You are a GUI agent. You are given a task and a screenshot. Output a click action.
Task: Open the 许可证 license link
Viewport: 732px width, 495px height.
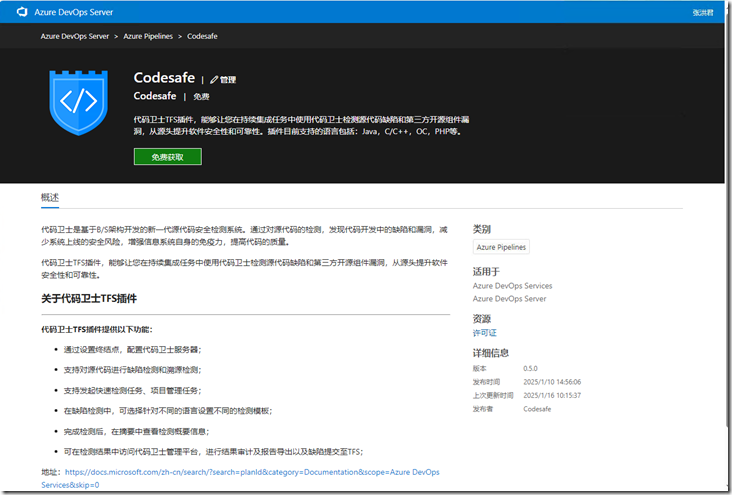(x=485, y=333)
